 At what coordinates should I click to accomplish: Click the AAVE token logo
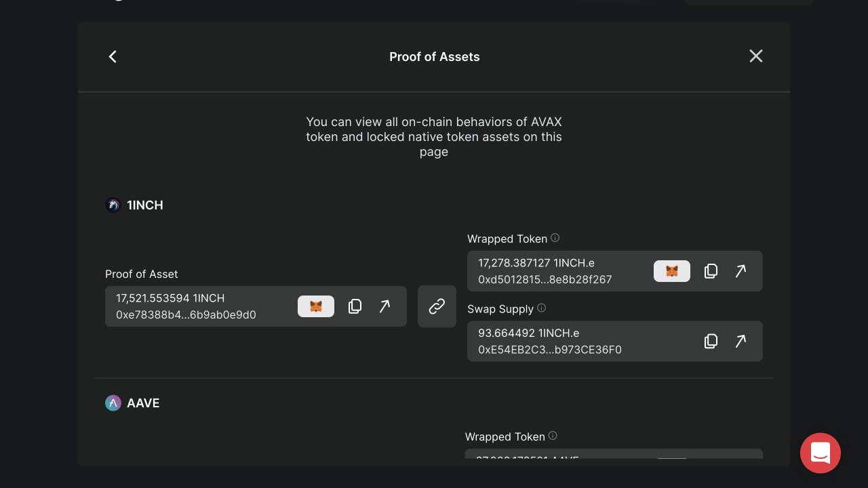(113, 403)
